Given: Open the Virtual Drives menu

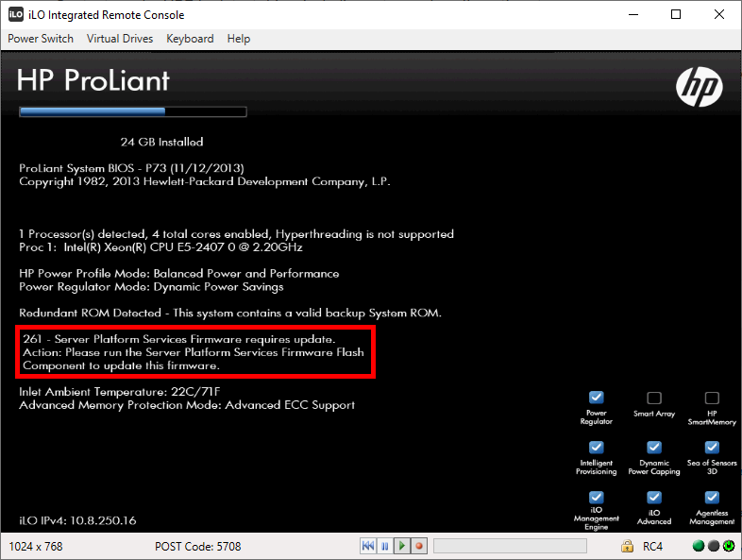Looking at the screenshot, I should coord(120,39).
